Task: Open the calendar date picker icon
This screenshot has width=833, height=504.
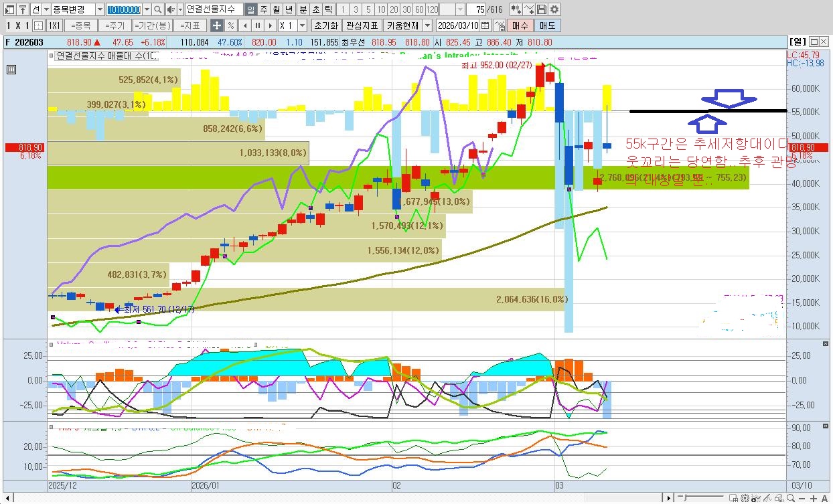Action: tap(485, 25)
